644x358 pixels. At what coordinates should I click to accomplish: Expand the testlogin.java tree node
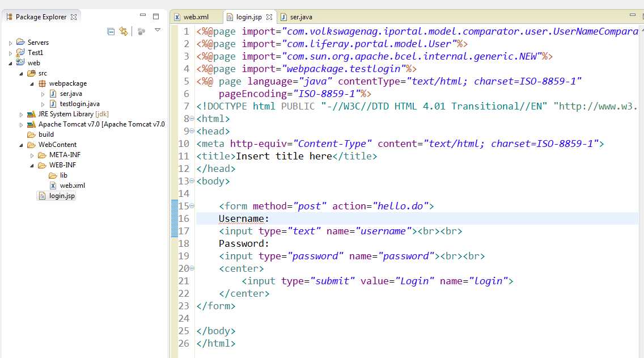43,104
